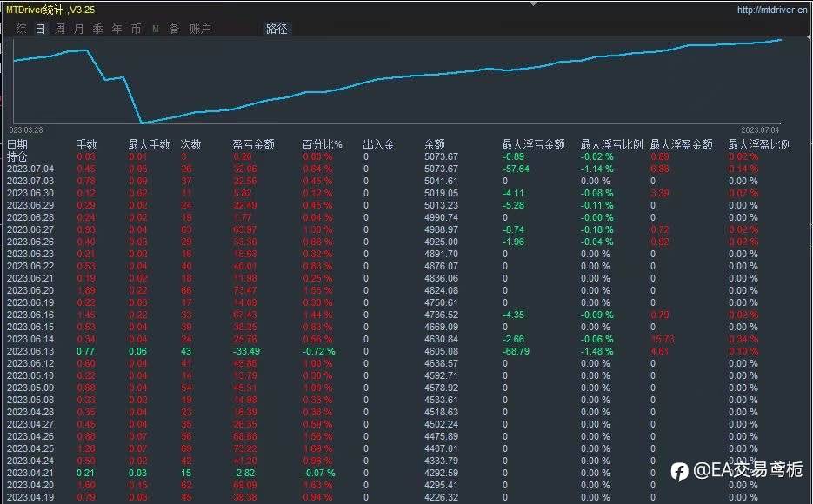Switch to the 年 yearly tab

(x=117, y=29)
